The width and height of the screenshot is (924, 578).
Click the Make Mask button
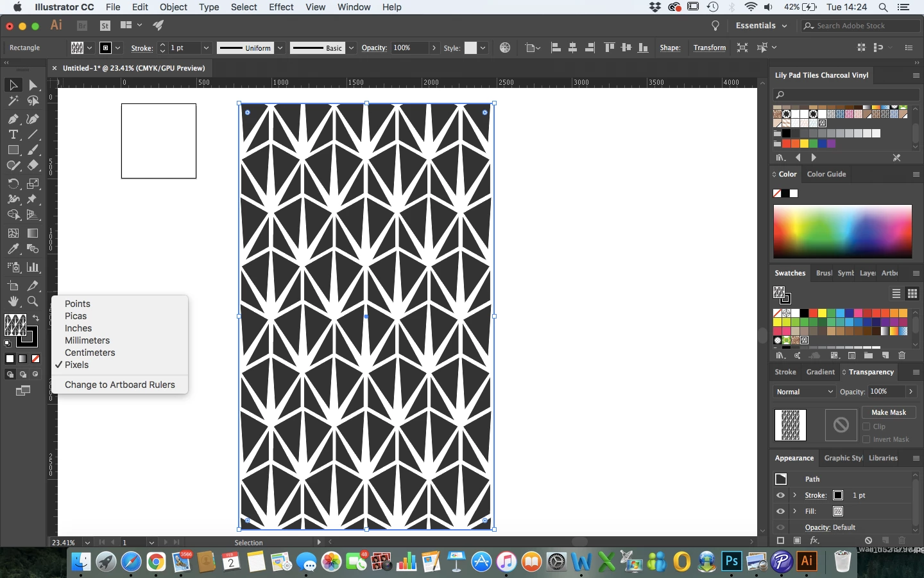pyautogui.click(x=889, y=412)
